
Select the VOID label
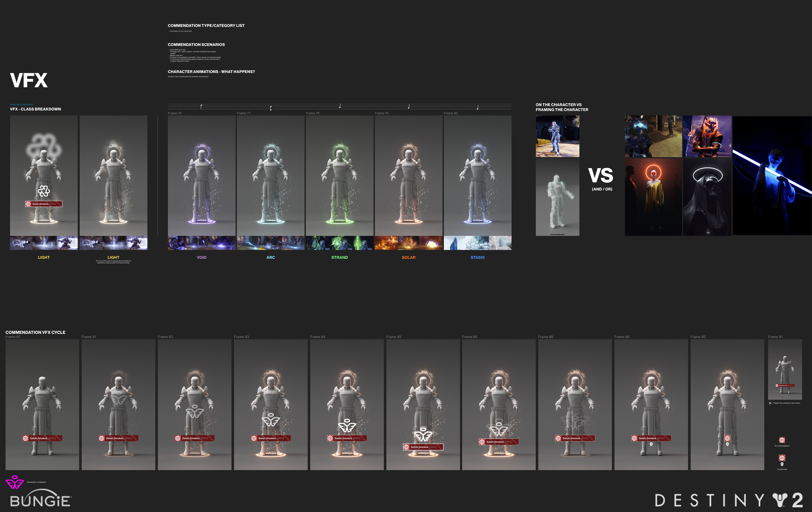coord(202,257)
